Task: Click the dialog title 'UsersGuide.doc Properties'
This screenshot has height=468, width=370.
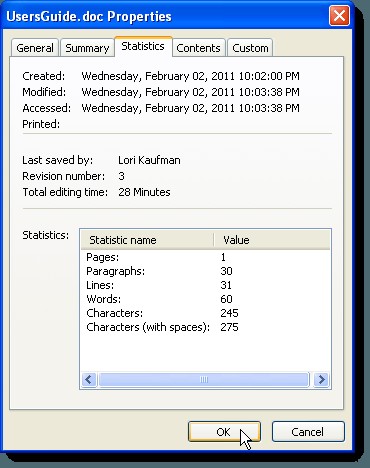Action: click(89, 16)
